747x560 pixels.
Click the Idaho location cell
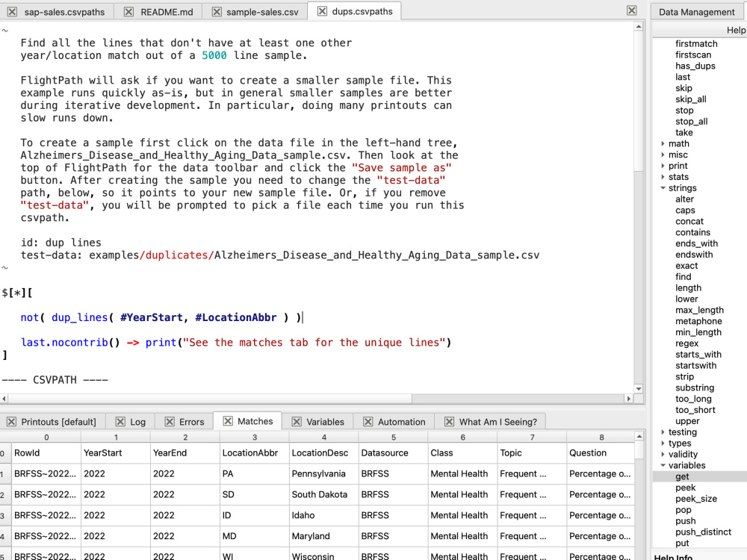coord(324,515)
